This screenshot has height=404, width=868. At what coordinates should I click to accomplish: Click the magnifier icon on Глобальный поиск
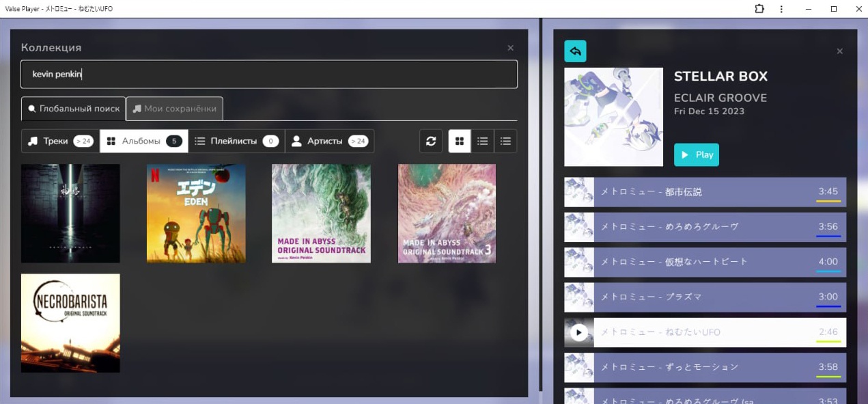point(32,109)
